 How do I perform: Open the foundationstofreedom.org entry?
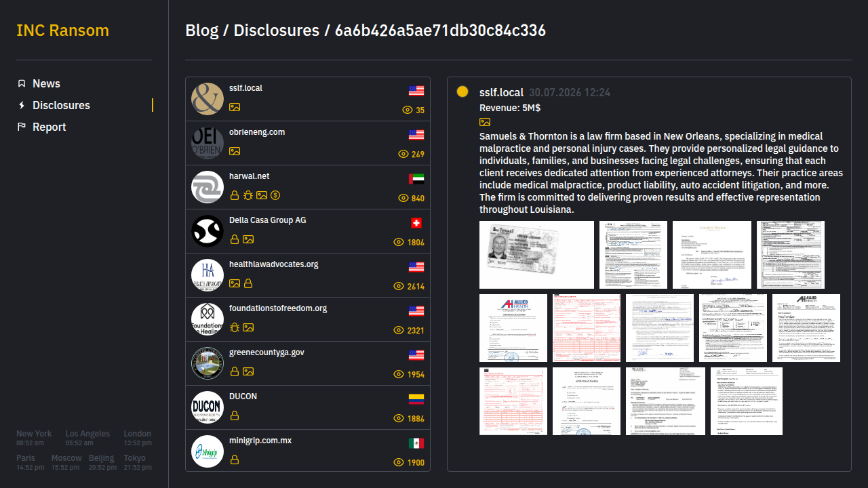[x=308, y=319]
